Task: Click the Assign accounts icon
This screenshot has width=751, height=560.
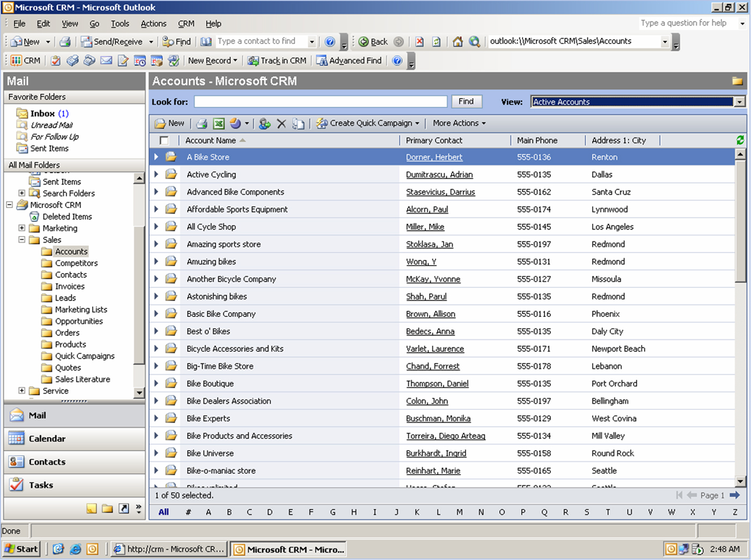Action: coord(264,124)
